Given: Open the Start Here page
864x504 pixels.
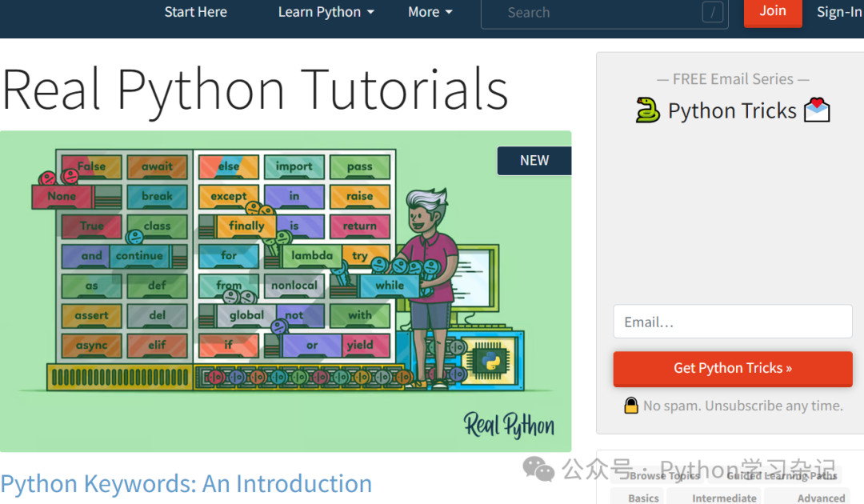Looking at the screenshot, I should (196, 12).
